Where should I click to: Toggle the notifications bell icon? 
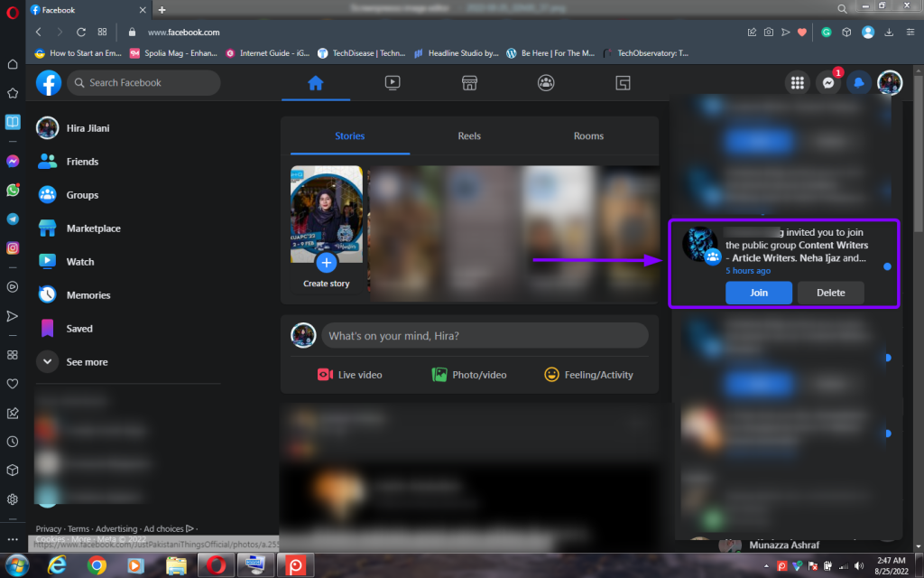coord(859,83)
